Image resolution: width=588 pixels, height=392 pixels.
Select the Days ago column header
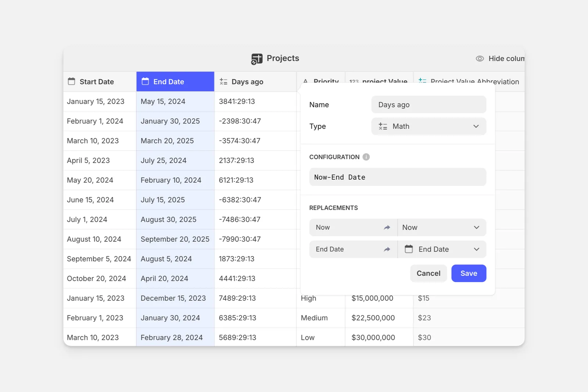click(x=255, y=82)
